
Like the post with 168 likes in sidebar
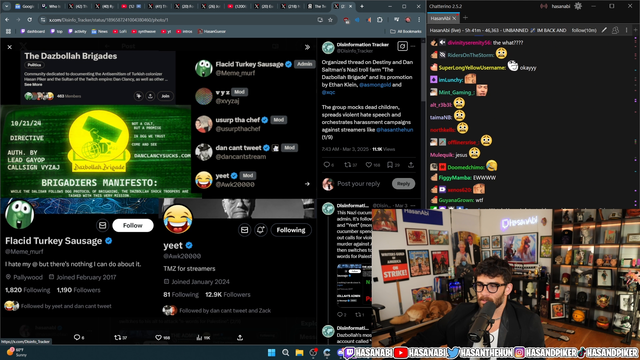369,165
